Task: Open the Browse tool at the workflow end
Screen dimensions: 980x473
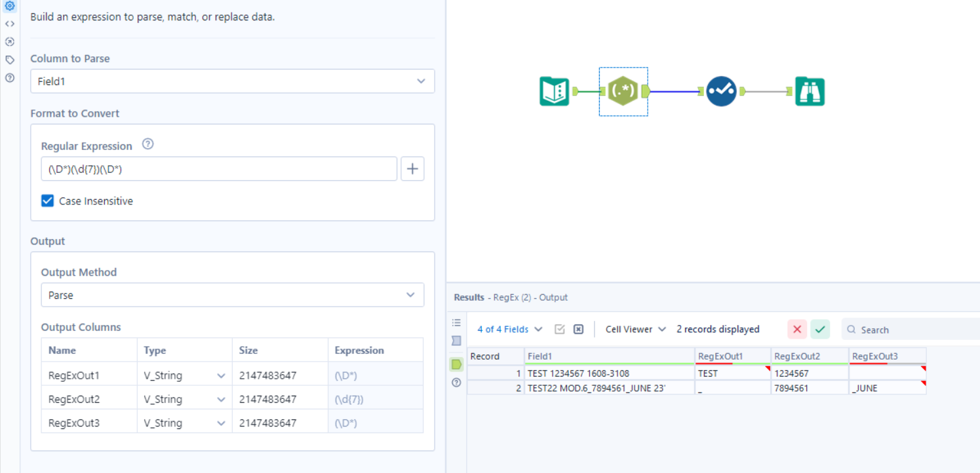Action: (810, 91)
